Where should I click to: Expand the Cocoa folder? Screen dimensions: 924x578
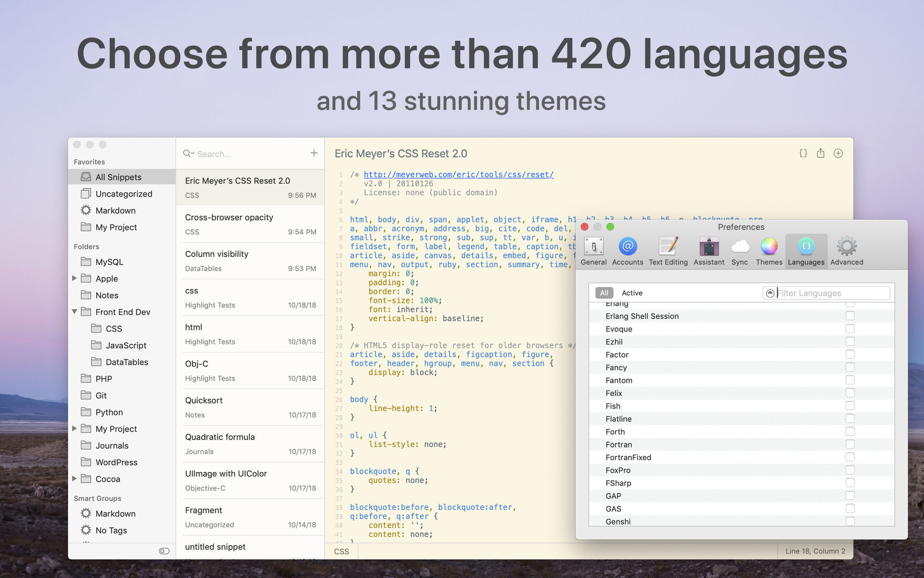[x=75, y=479]
